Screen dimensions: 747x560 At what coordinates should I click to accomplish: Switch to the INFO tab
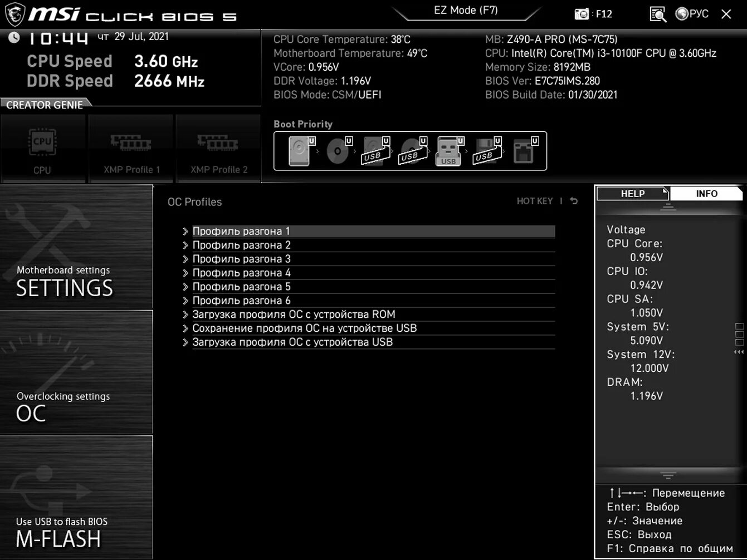point(706,194)
